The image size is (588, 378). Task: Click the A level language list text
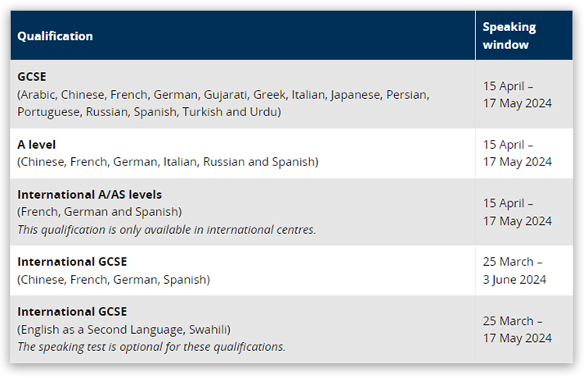coord(168,161)
